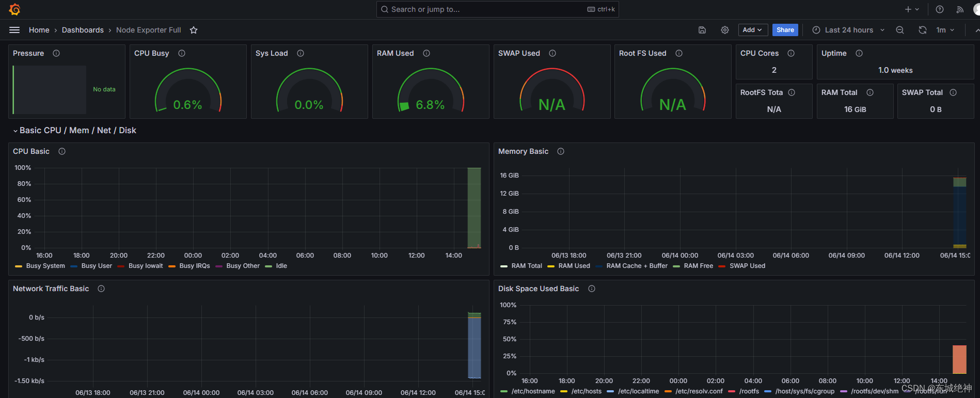This screenshot has width=980, height=398.
Task: Click the Grafana logo icon
Action: [x=14, y=9]
